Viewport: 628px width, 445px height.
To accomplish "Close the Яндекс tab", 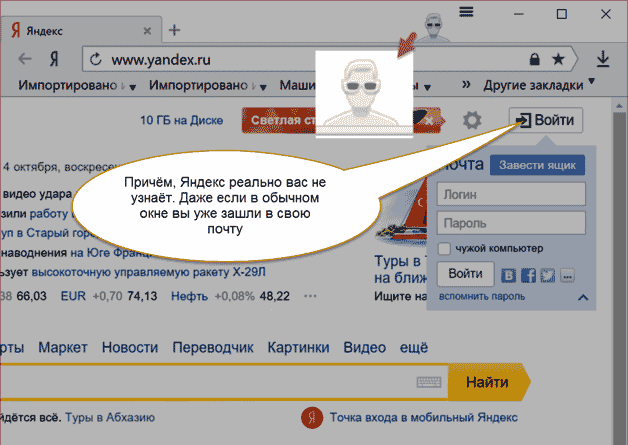I will tap(147, 31).
